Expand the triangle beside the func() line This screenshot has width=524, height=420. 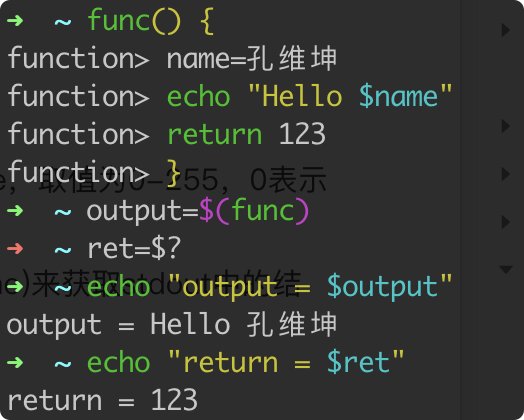click(506, 30)
